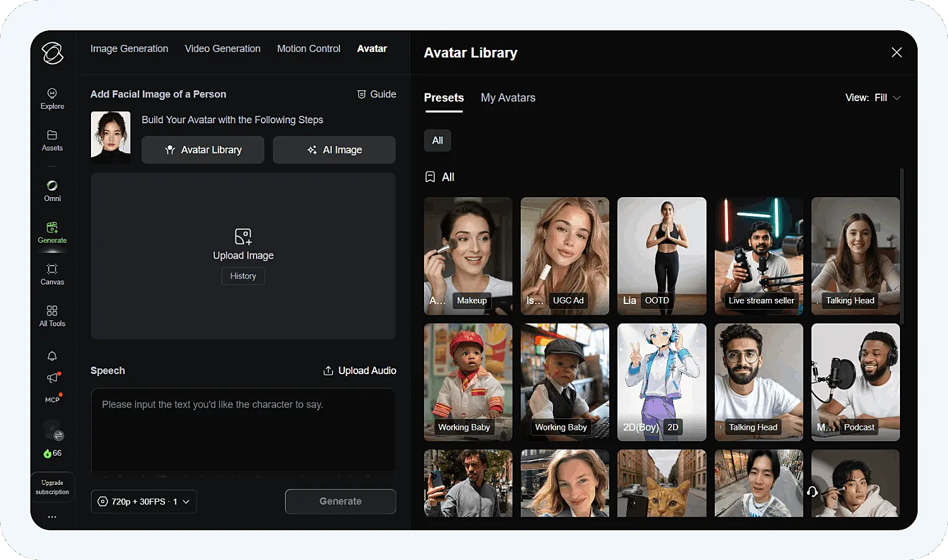948x560 pixels.
Task: Open the Canvas sidebar icon
Action: 52,275
